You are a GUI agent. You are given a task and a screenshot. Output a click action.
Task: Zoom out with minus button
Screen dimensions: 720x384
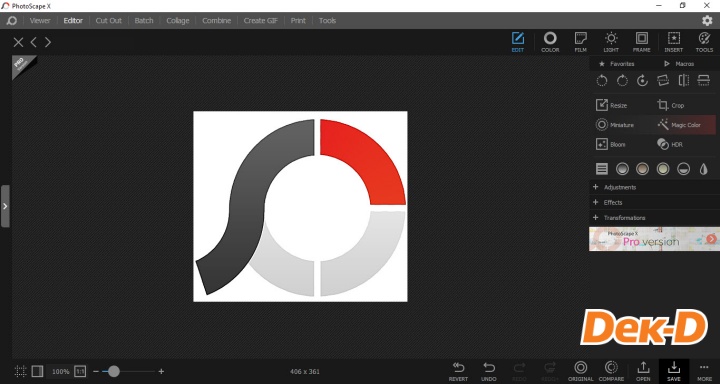click(96, 371)
